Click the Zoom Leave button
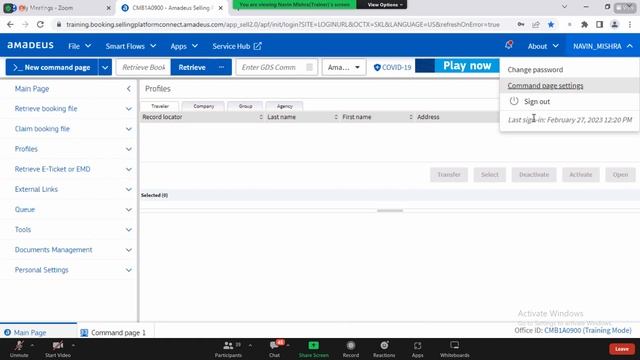This screenshot has width=640, height=360. click(x=622, y=349)
